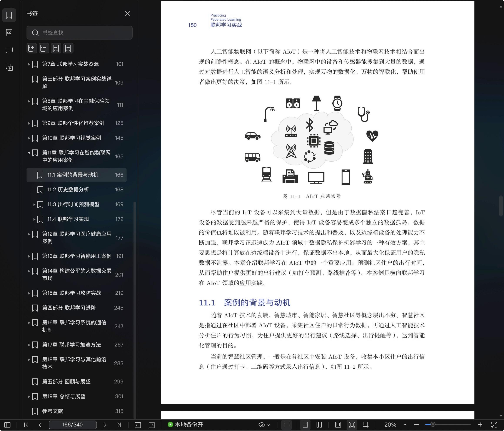The height and width of the screenshot is (431, 504).
Task: Expand the 11.3 出行时间预测模型 bookmark
Action: pyautogui.click(x=34, y=205)
